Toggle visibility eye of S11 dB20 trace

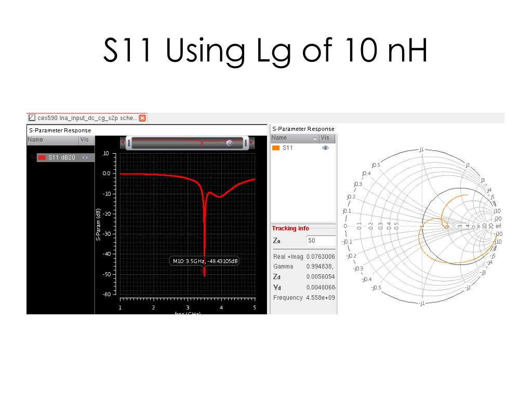[x=85, y=157]
